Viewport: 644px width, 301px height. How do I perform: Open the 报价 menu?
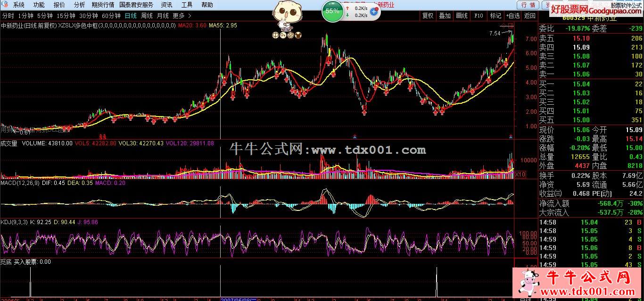59,5
